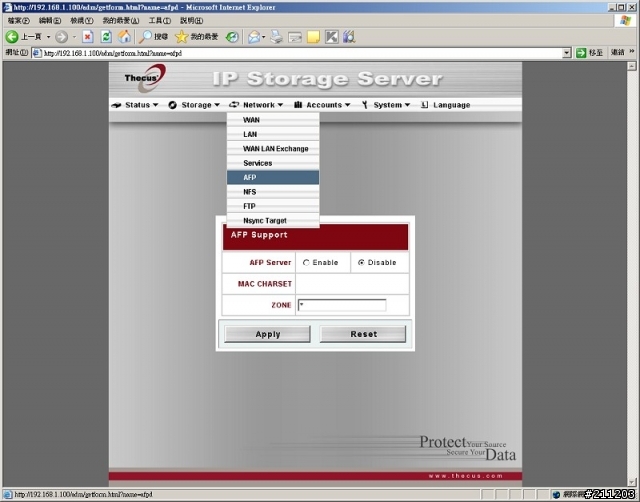Viewport: 640px width, 502px height.
Task: Click the Reset button
Action: [x=363, y=334]
